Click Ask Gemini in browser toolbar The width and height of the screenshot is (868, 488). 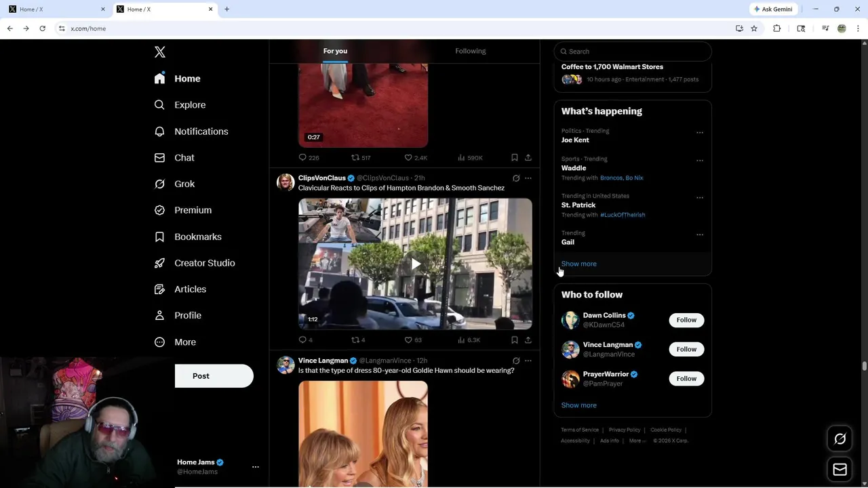(x=774, y=9)
